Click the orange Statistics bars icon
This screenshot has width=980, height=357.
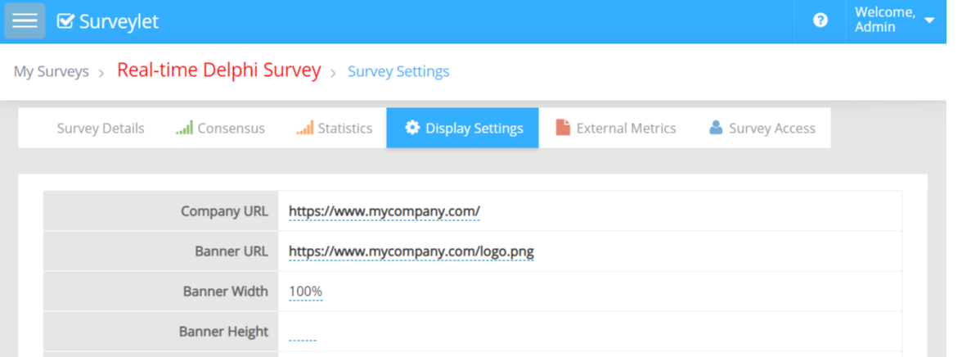[x=304, y=128]
